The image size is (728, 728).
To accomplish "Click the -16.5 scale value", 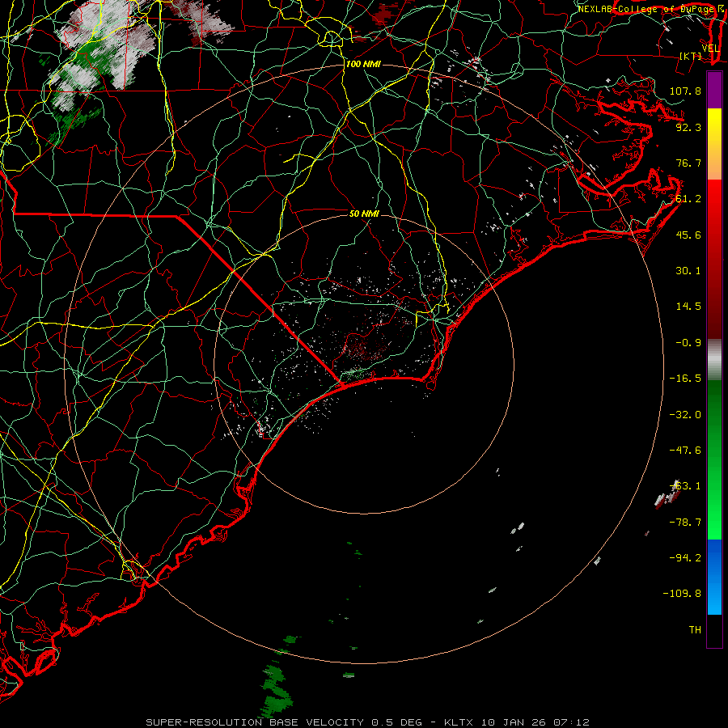I will [685, 379].
